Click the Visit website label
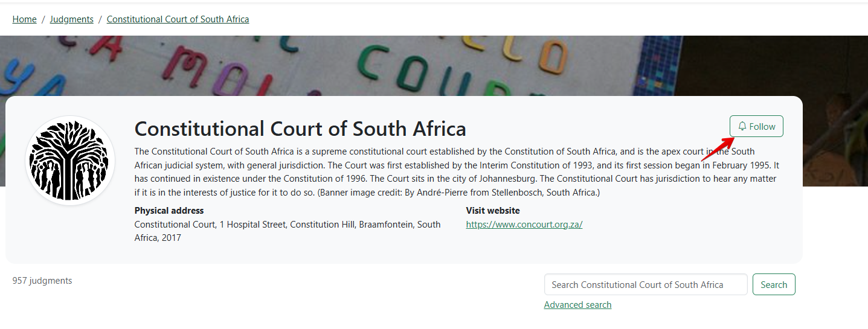This screenshot has width=868, height=329. 492,211
